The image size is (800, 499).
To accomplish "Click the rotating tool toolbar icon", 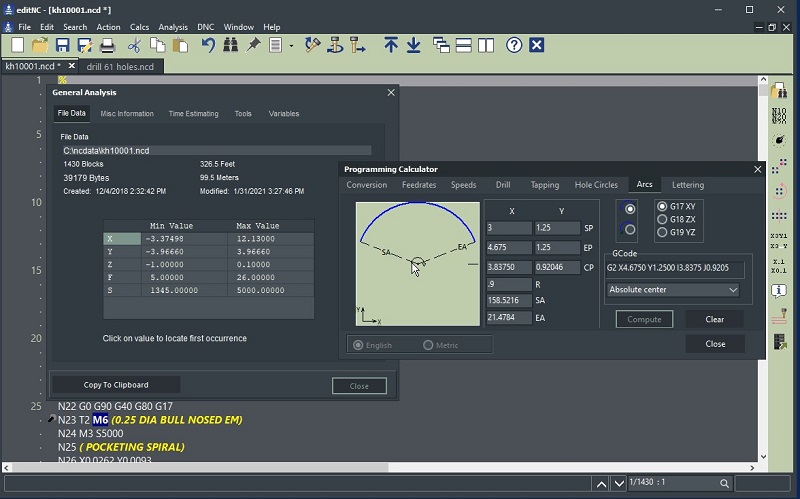I will click(335, 45).
